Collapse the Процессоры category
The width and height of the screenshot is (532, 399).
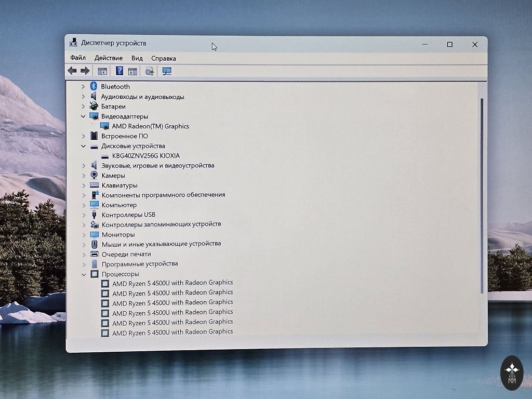pyautogui.click(x=83, y=274)
